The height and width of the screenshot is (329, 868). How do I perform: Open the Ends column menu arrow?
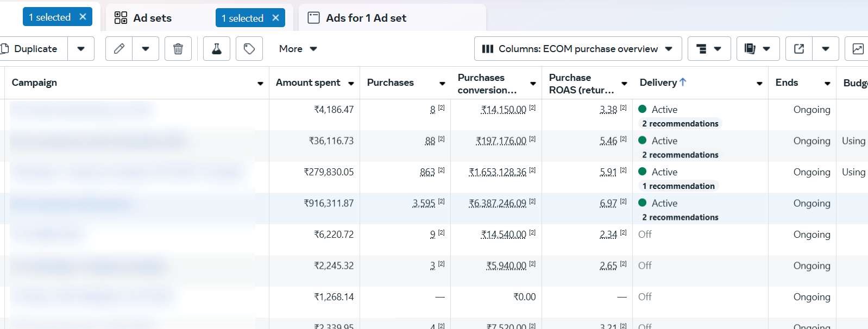[x=827, y=83]
